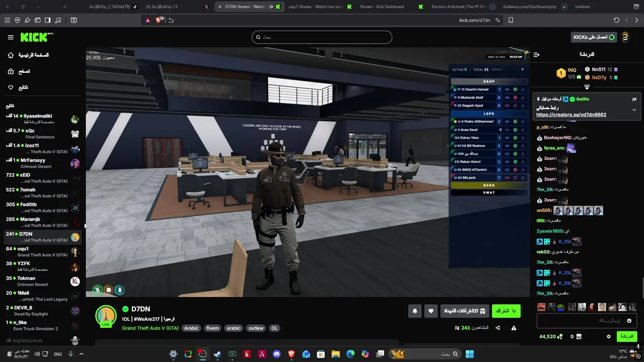Open Steam from the taskbar
Image resolution: width=644 pixels, height=362 pixels.
coord(217,354)
